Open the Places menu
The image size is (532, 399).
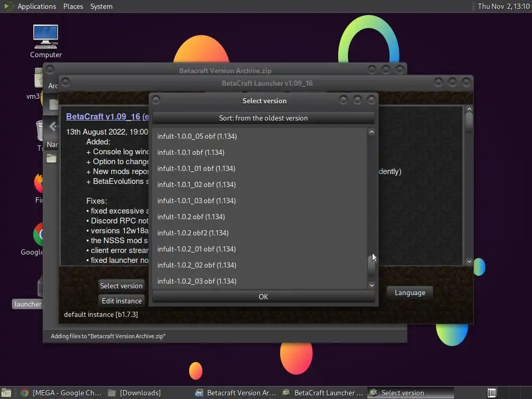point(73,6)
